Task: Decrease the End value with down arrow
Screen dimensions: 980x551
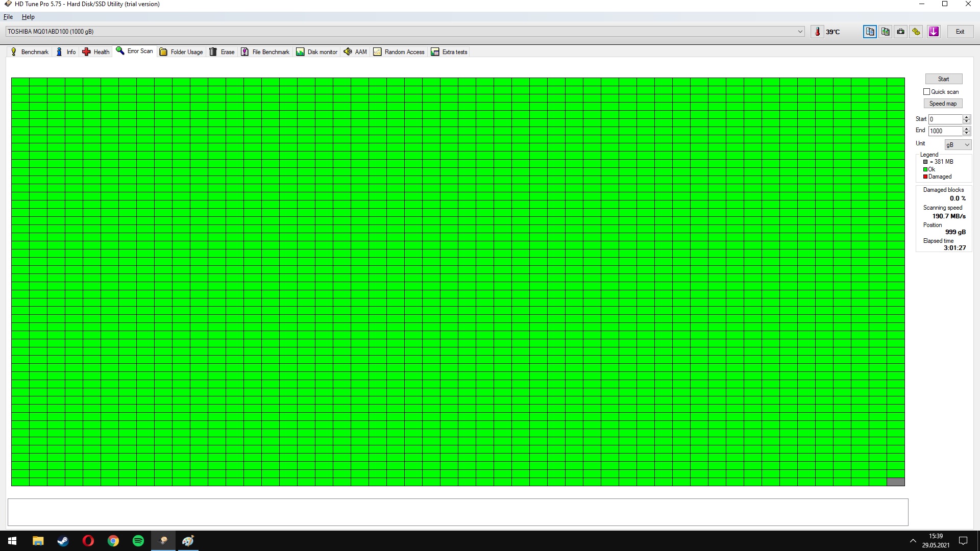Action: [966, 134]
